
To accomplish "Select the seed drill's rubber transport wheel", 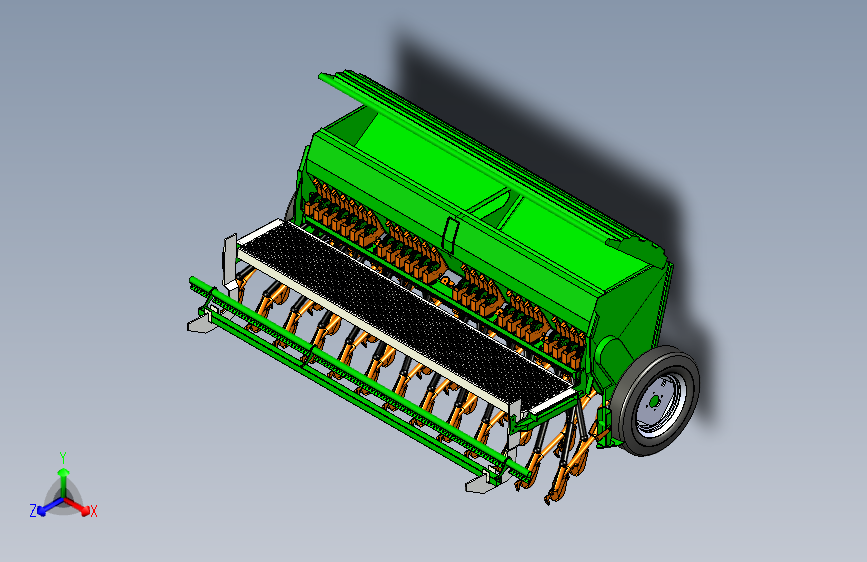I will click(x=658, y=401).
